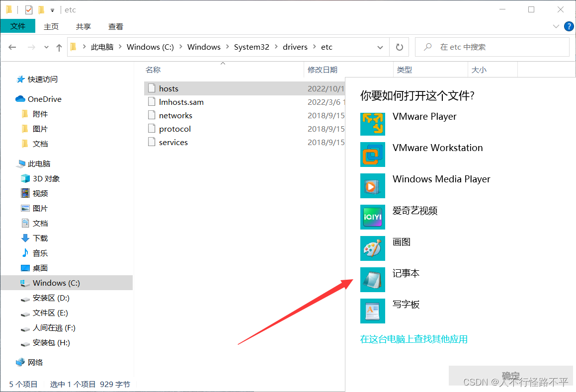Click the networks file icon
The height and width of the screenshot is (392, 576).
pos(152,115)
